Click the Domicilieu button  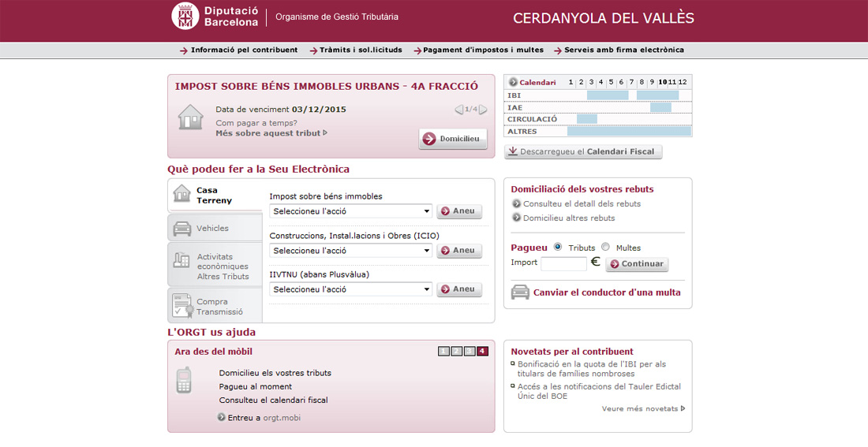point(453,139)
